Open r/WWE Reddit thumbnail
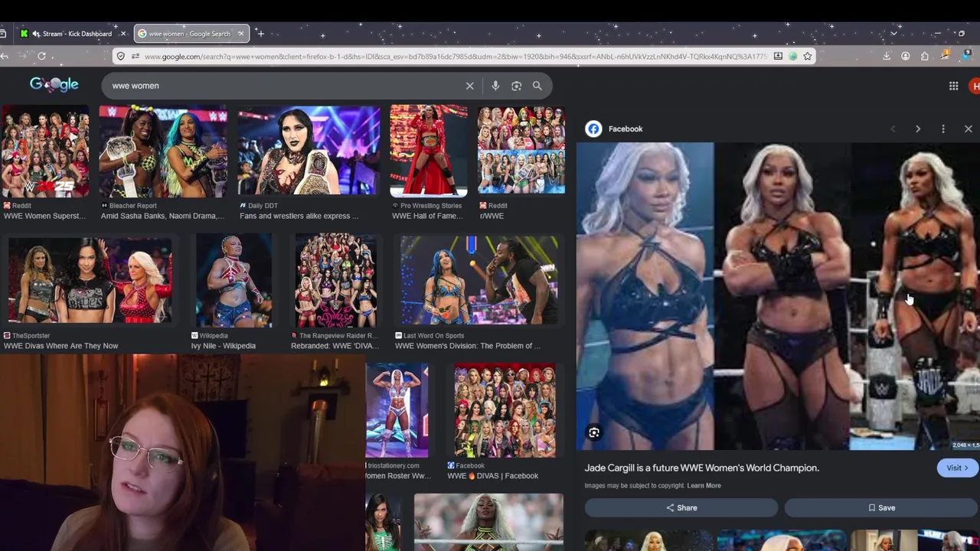980x551 pixels. click(x=521, y=152)
